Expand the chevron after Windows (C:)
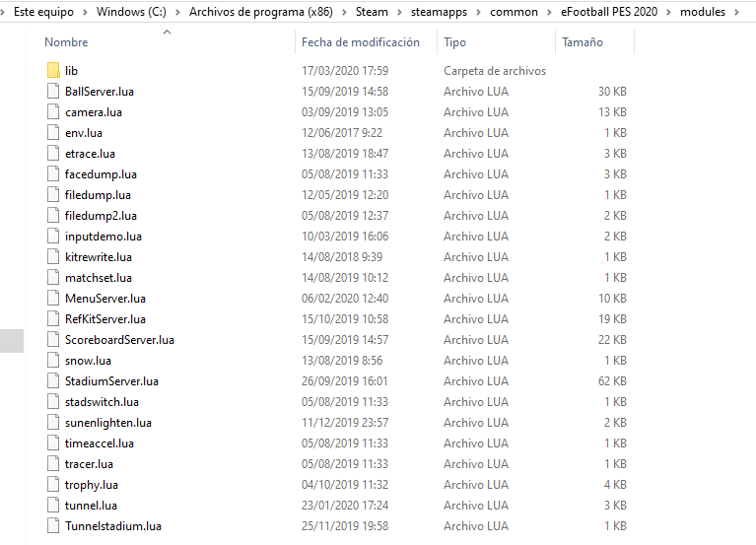Viewport: 756px width, 545px height. [x=177, y=12]
